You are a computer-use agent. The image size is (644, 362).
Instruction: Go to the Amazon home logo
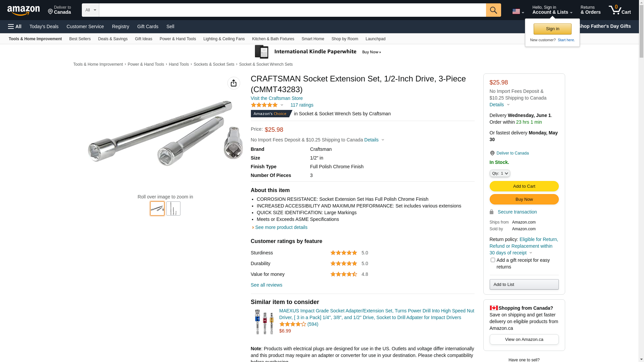[x=23, y=10]
